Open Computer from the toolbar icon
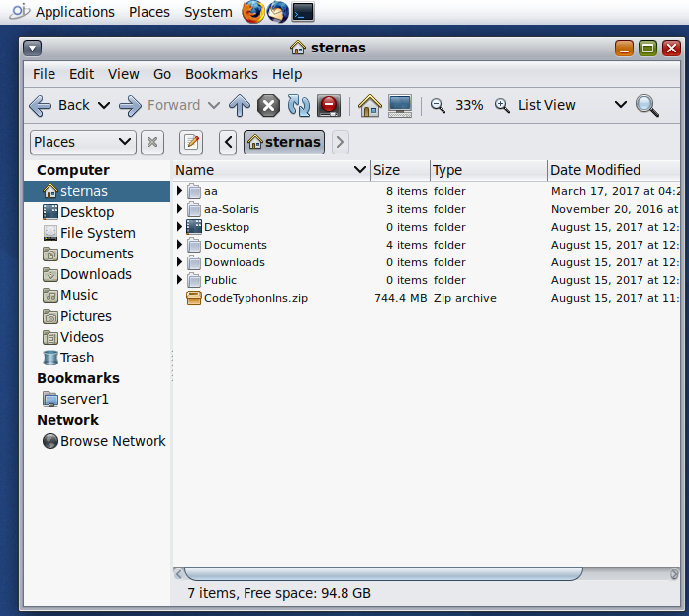Image resolution: width=689 pixels, height=616 pixels. [400, 106]
